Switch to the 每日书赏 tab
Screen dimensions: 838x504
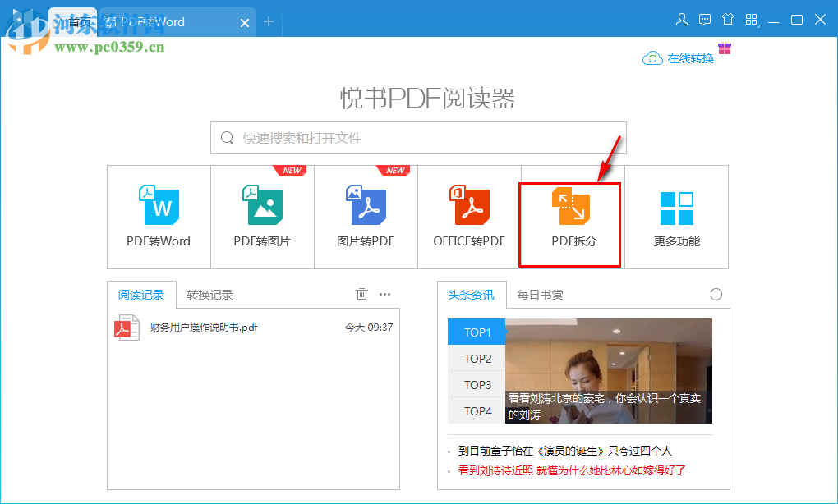click(540, 294)
